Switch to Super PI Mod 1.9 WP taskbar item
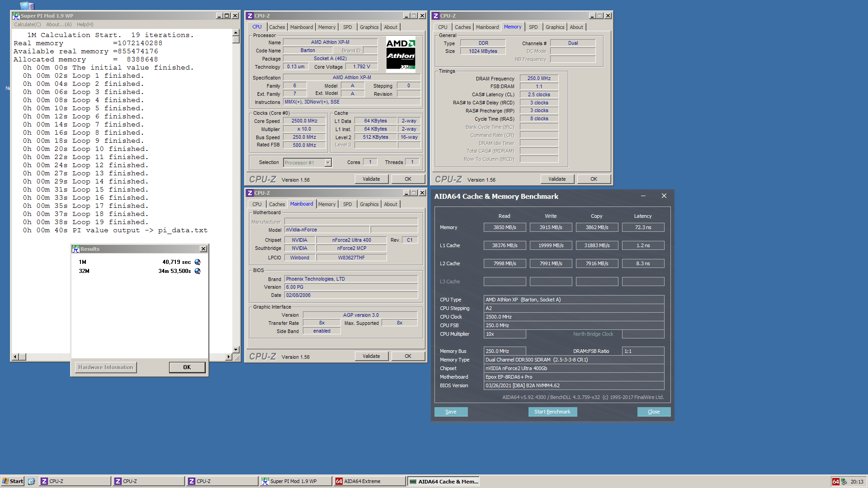The height and width of the screenshot is (488, 868). pyautogui.click(x=295, y=481)
